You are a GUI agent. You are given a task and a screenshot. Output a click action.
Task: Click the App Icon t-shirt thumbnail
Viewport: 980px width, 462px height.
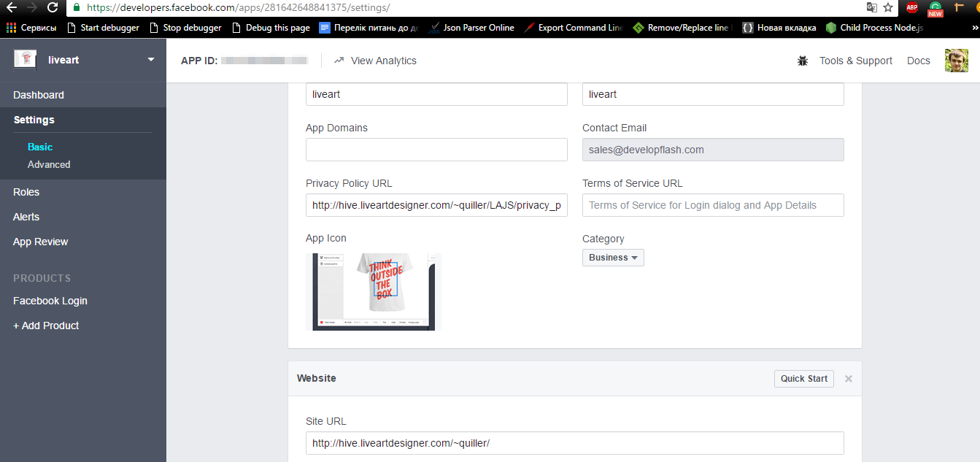[374, 292]
